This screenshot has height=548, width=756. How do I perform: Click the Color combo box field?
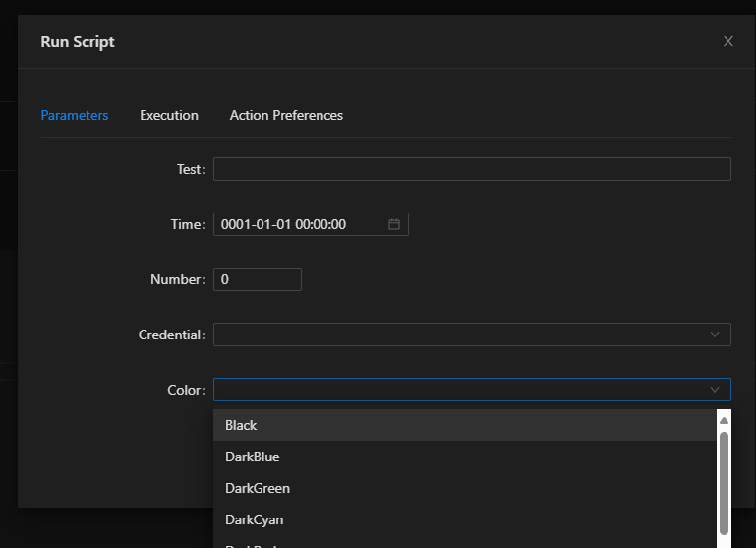(x=462, y=390)
